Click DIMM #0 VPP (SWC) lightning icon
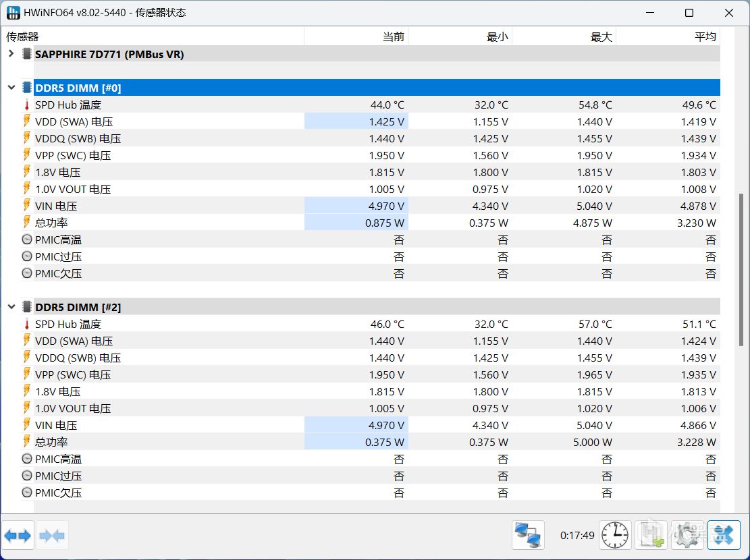Screen dimensions: 750x560 pos(27,155)
